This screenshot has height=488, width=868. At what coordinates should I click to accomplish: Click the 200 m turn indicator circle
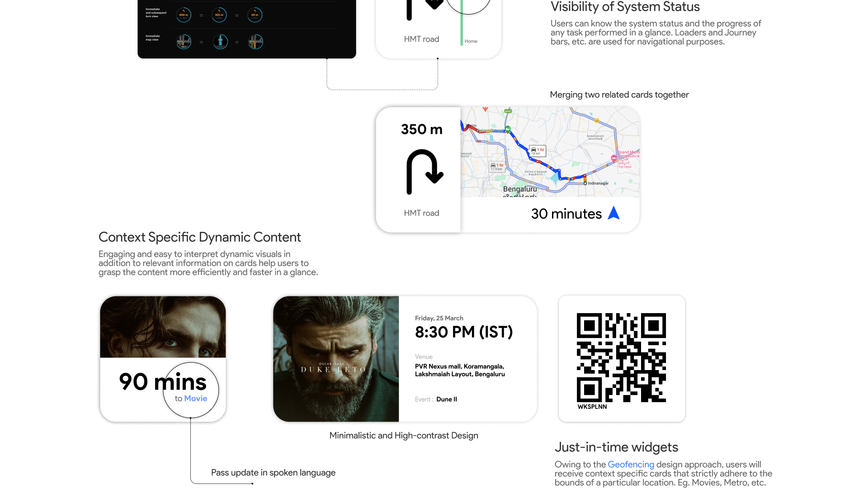(x=184, y=15)
